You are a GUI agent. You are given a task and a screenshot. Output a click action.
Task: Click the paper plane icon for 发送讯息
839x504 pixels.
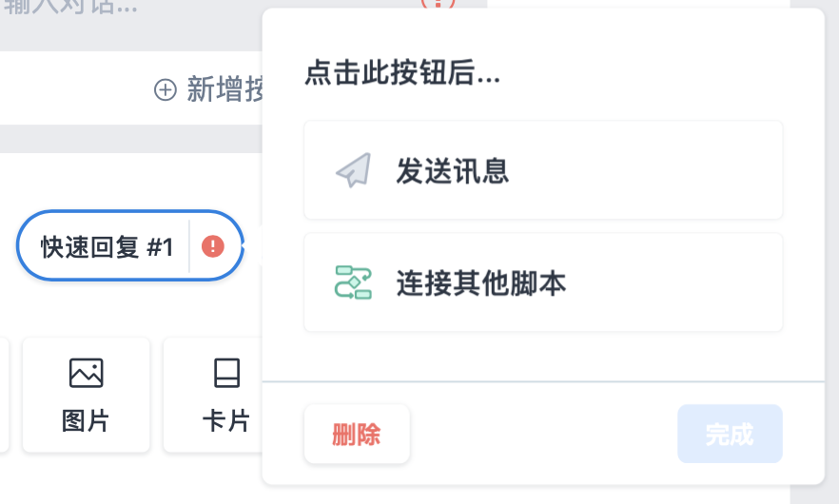click(353, 170)
